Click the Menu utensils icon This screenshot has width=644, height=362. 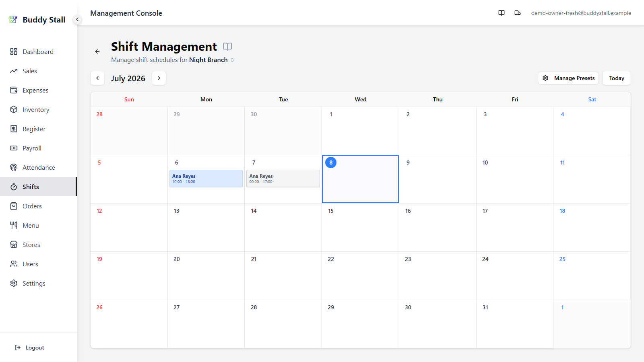(x=14, y=225)
